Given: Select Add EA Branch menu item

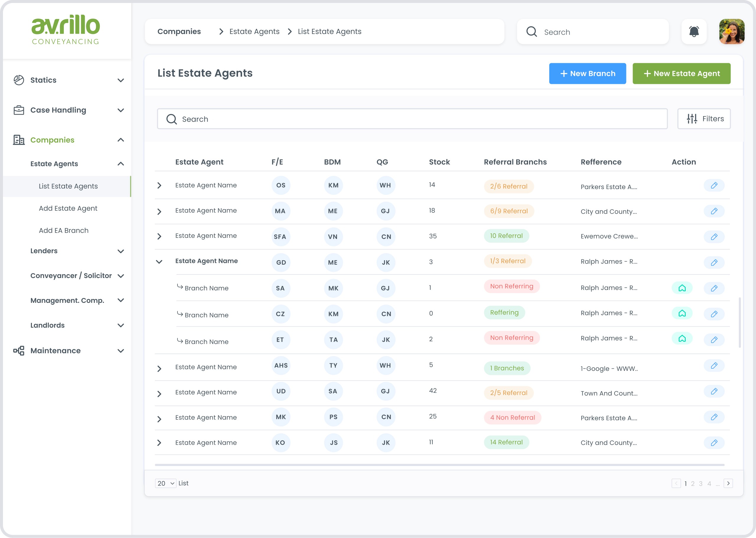Looking at the screenshot, I should 63,230.
